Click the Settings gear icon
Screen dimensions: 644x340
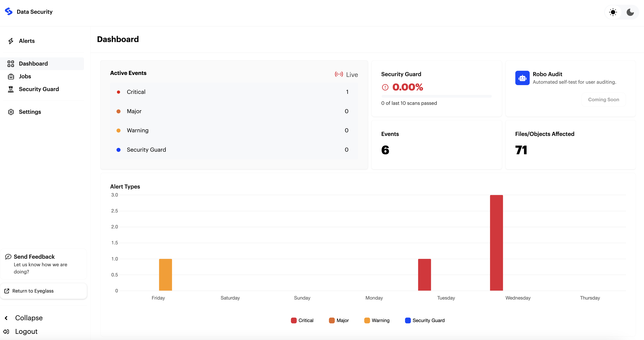11,112
